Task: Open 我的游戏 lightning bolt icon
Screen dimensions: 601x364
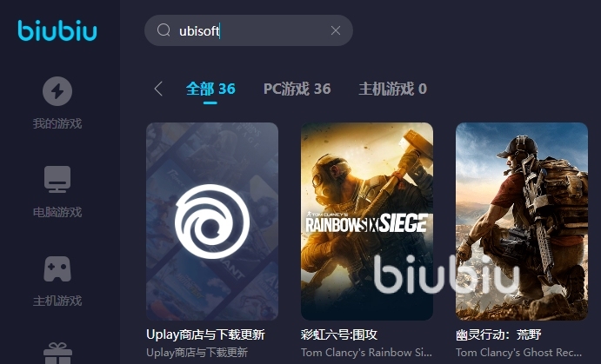Action: tap(57, 91)
